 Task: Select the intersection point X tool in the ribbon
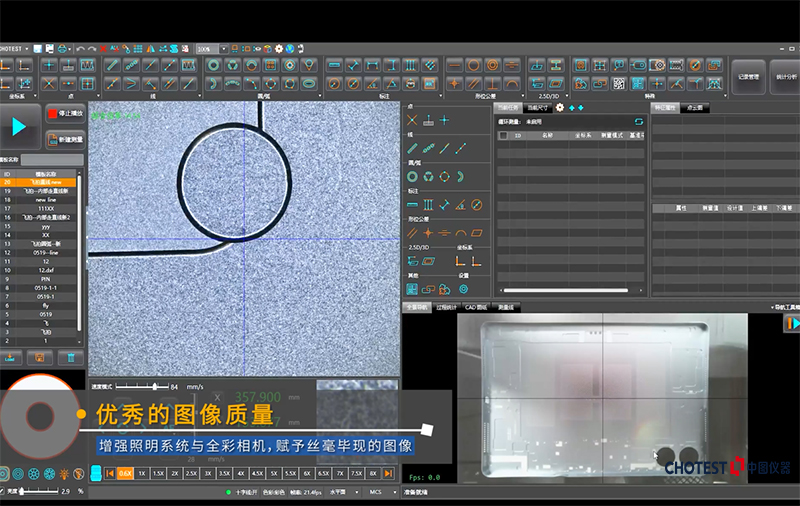[49, 83]
